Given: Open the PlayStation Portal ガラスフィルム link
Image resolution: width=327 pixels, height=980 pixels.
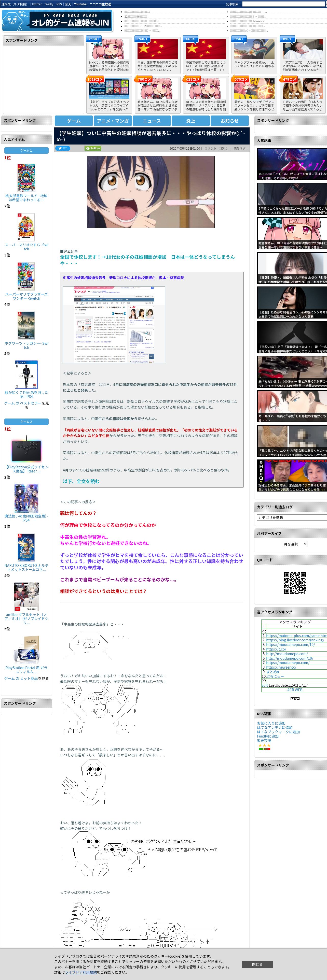Looking at the screenshot, I should (x=26, y=670).
